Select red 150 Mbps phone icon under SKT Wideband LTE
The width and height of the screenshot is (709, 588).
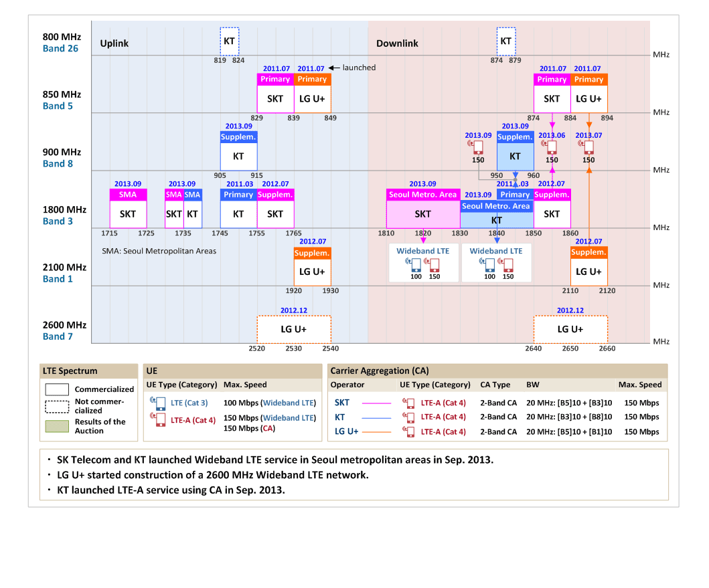point(432,265)
